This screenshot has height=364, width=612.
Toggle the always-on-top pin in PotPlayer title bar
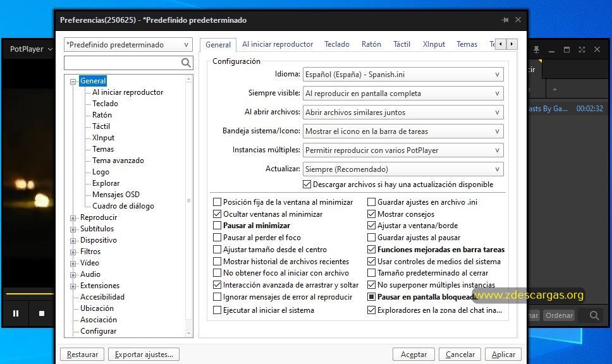(536, 49)
